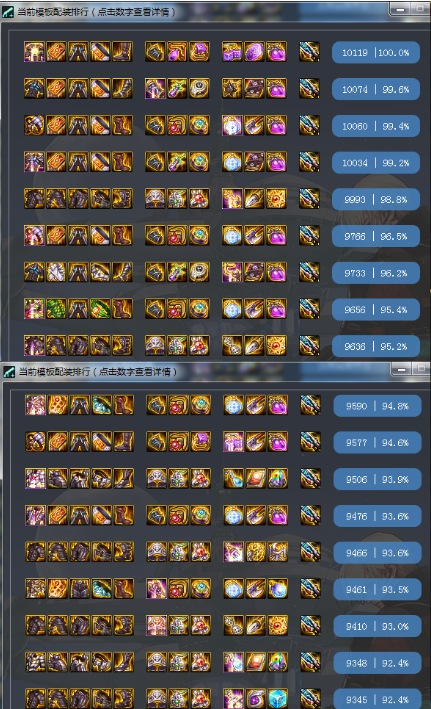Click the teal belt icon in the 9590 row
This screenshot has height=709, width=431.
tap(102, 405)
